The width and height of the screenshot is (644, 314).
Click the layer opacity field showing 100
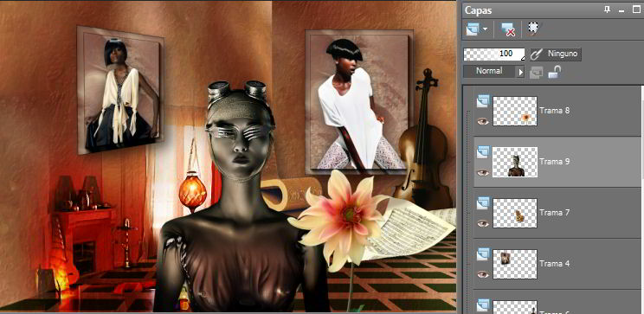point(494,54)
